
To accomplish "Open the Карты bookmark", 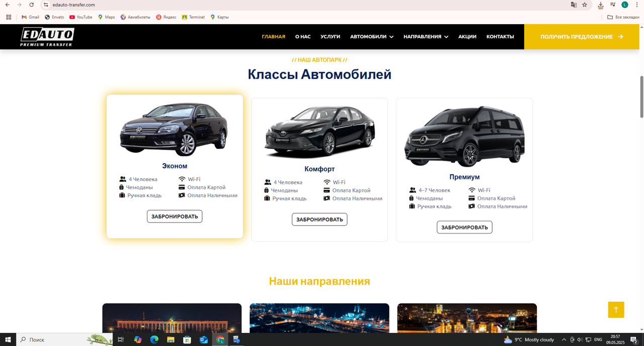I will coord(219,17).
